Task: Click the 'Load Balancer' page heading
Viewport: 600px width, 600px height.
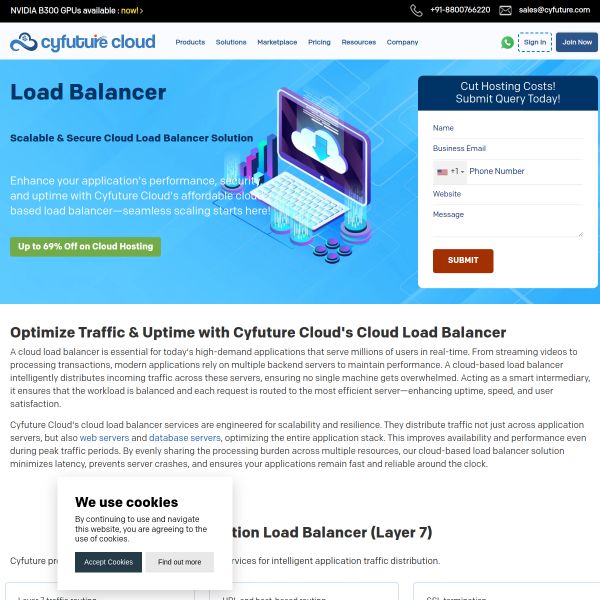Action: click(x=88, y=92)
